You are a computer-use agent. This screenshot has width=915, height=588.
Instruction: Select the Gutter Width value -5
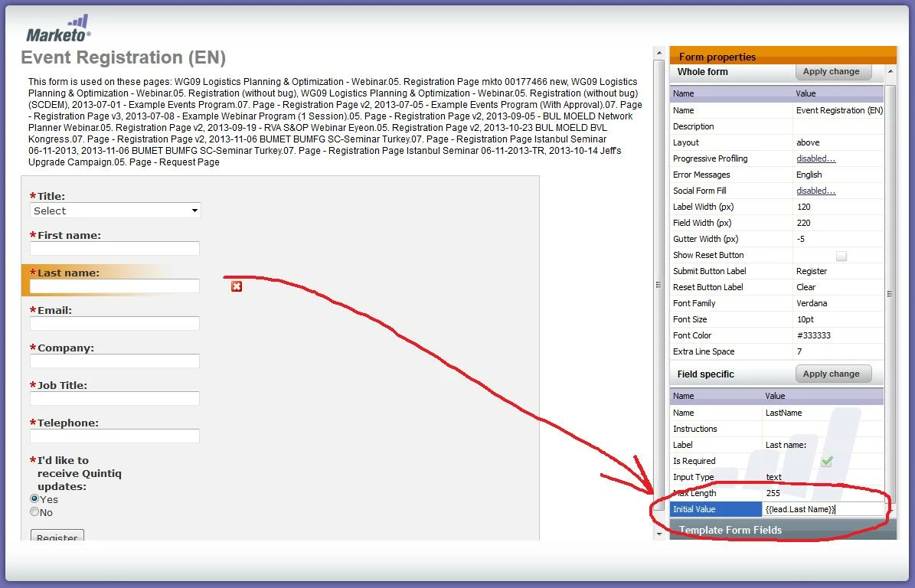tap(801, 239)
